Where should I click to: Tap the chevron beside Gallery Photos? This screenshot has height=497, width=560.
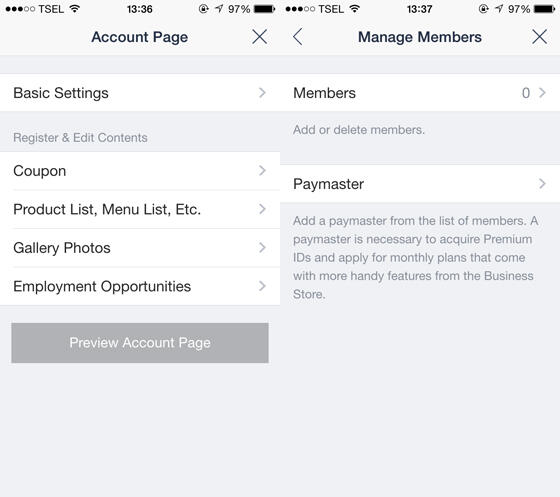pyautogui.click(x=262, y=248)
